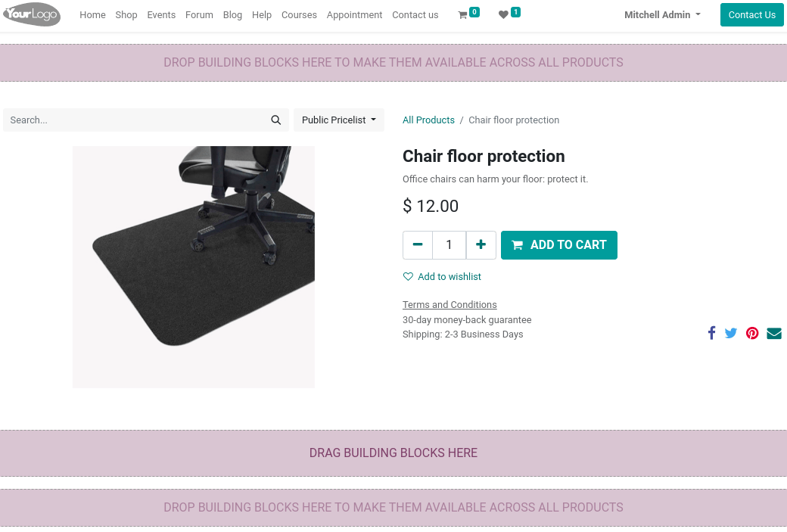Click the YourLogo site logo
Screen dimensions: 787x532
pos(31,14)
